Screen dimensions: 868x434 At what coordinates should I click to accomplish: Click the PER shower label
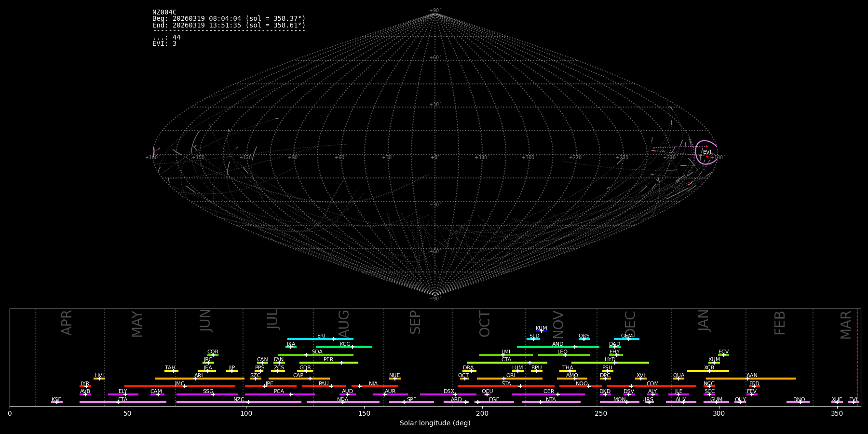tap(328, 360)
